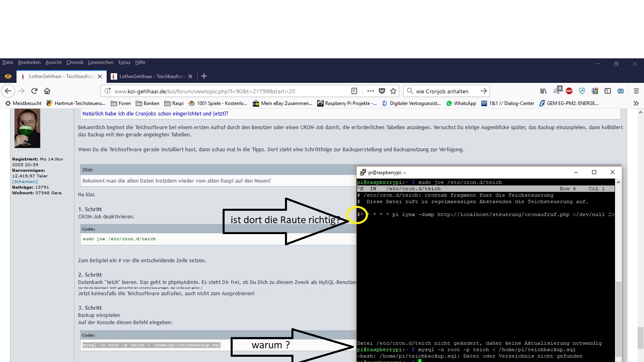Viewport: 644px width, 362px height.
Task: Expand page actions three-dot menu
Action: pos(371,91)
